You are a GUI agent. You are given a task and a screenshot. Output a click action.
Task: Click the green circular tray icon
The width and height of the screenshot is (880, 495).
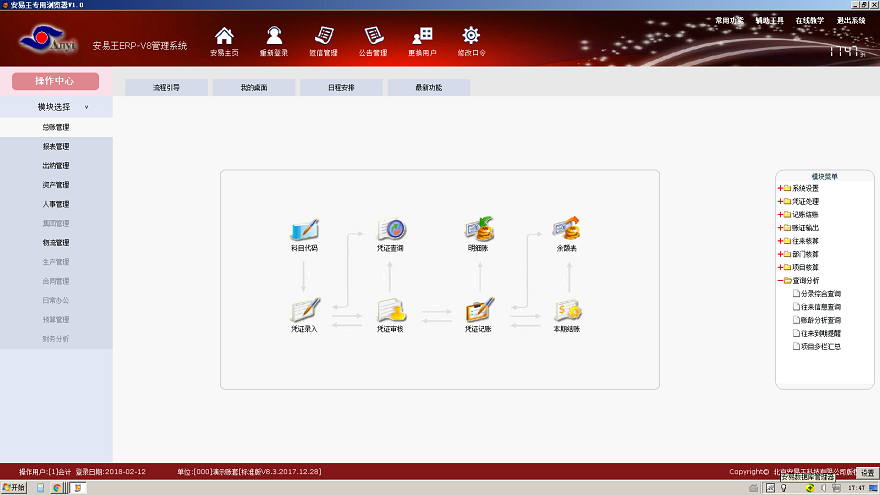point(810,488)
